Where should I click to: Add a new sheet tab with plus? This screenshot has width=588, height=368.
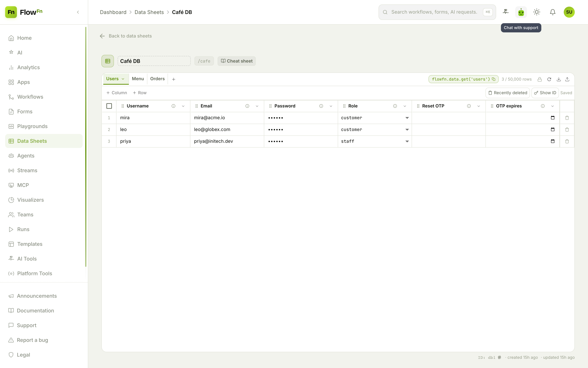[x=173, y=79]
